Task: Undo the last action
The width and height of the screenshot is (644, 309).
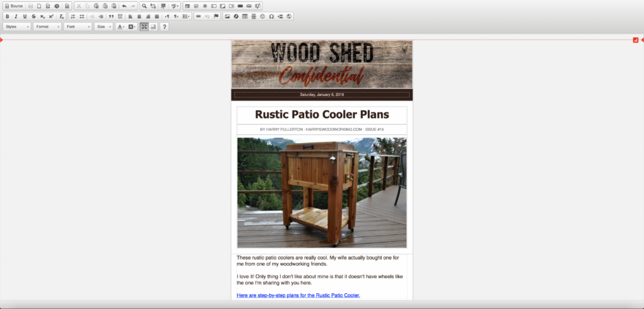Action: [124, 6]
